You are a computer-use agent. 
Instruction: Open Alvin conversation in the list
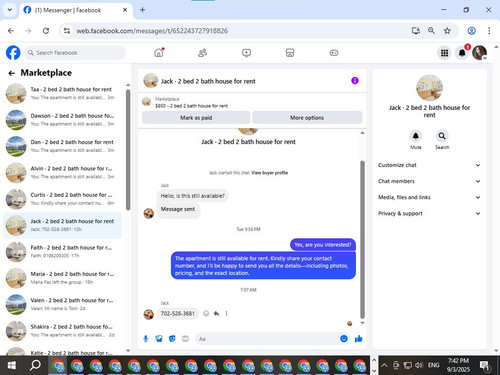(62, 172)
